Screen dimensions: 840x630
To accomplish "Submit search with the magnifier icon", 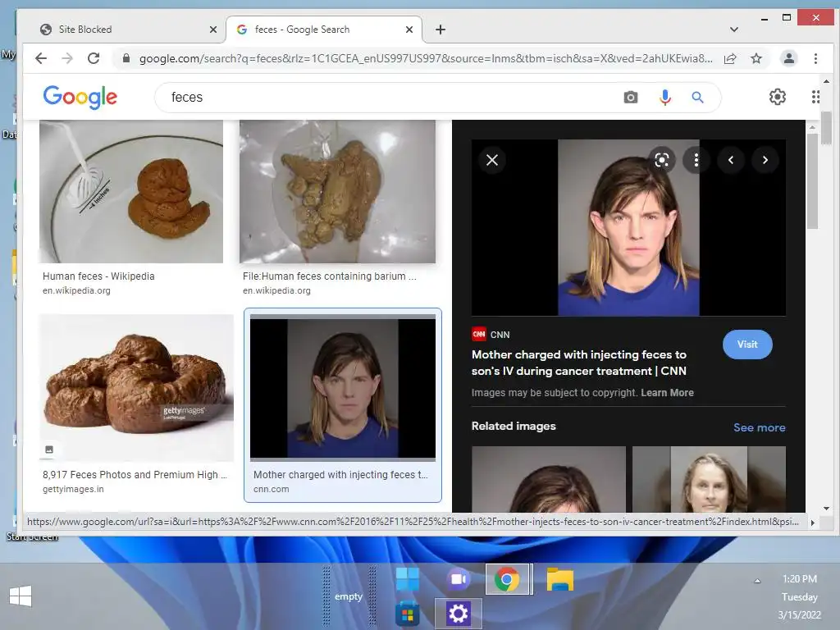I will tap(697, 97).
